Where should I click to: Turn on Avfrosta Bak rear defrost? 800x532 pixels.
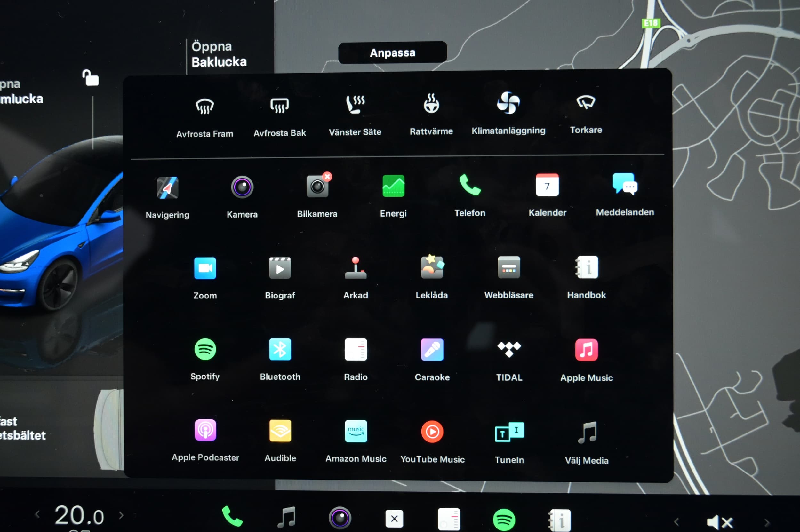(x=279, y=117)
